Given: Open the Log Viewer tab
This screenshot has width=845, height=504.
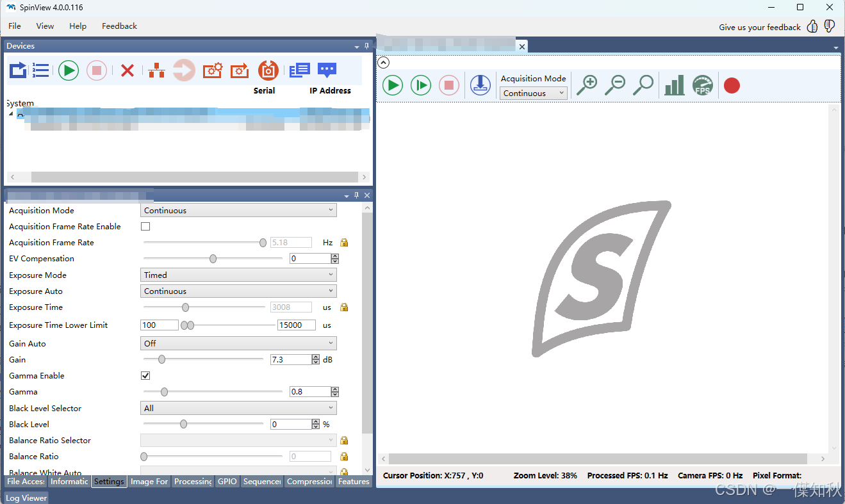Looking at the screenshot, I should 26,498.
